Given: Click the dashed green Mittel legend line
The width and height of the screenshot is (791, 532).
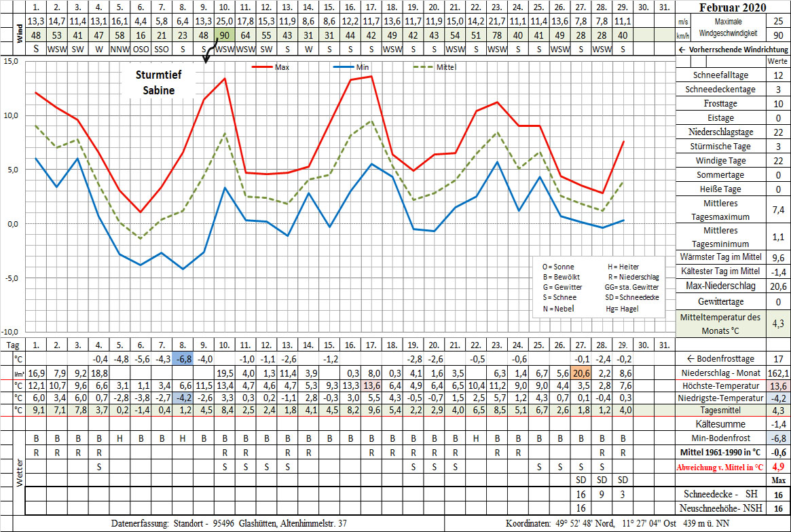Looking at the screenshot, I should pos(424,67).
